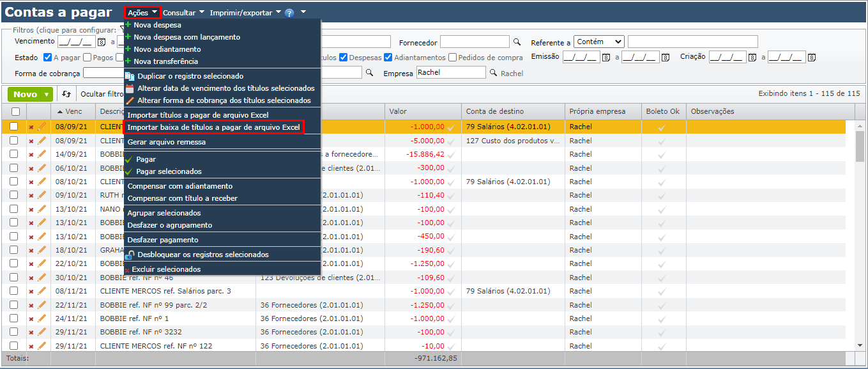Toggle the 'Despesas' checkbox
This screenshot has width=868, height=369.
(344, 58)
